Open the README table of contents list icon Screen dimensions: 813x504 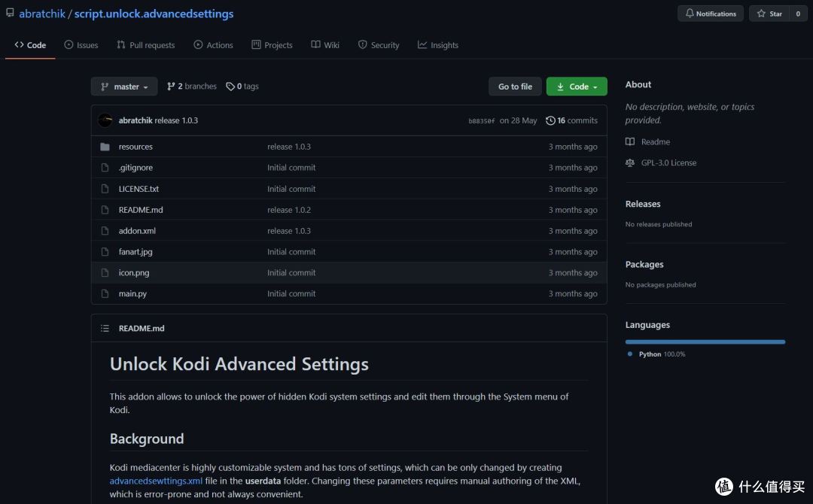tap(105, 328)
